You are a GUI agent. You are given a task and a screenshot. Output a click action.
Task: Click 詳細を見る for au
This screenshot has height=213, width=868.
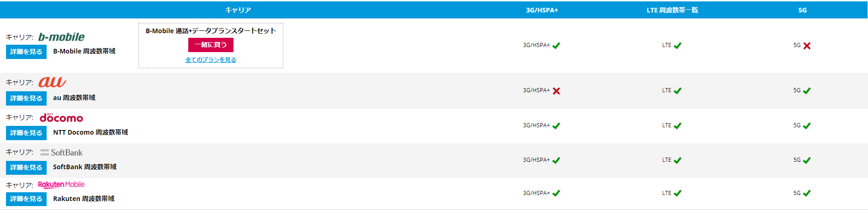pos(26,98)
